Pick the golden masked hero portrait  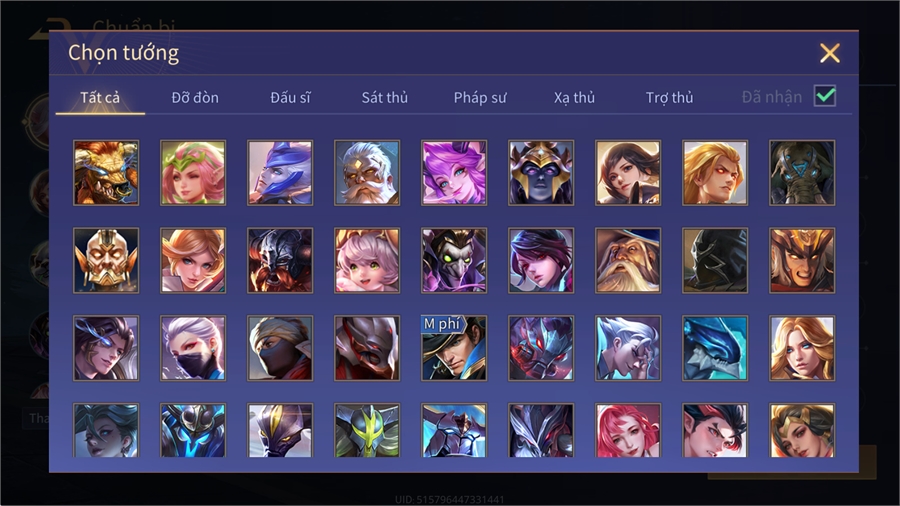coord(106,260)
